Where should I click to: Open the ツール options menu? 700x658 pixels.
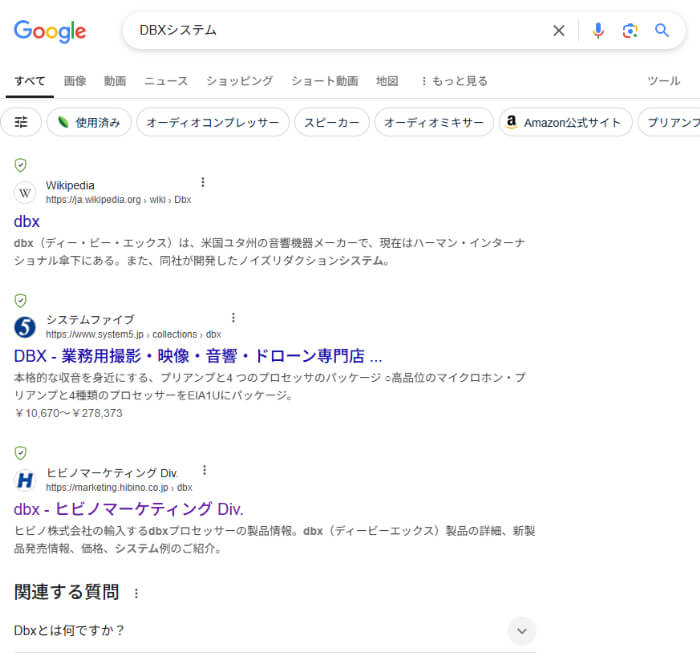pos(663,81)
